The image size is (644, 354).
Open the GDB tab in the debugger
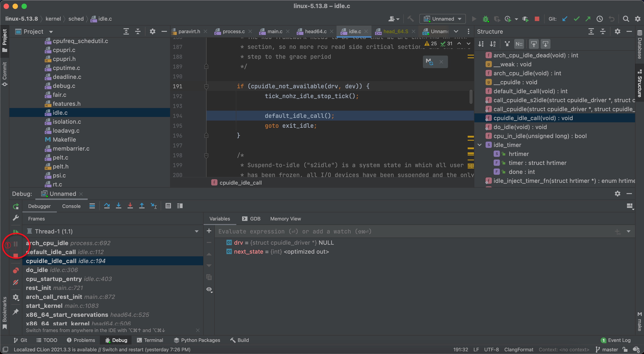[252, 218]
